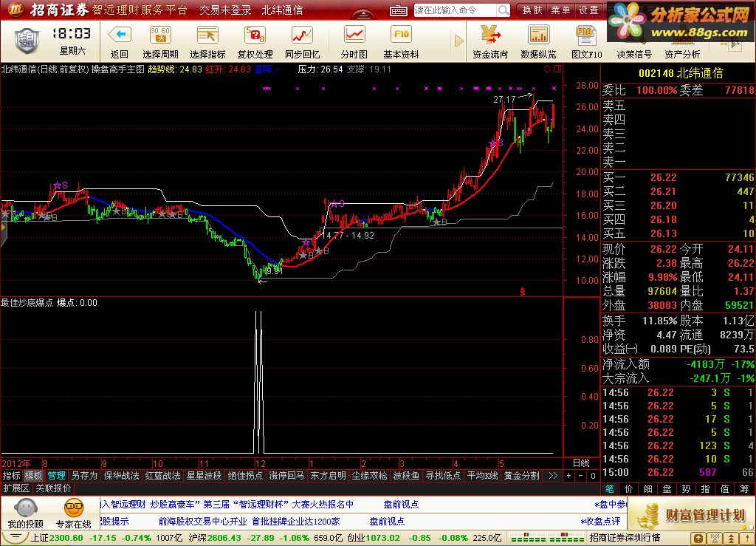Click the 模板 tab
The width and height of the screenshot is (756, 546).
pos(34,476)
